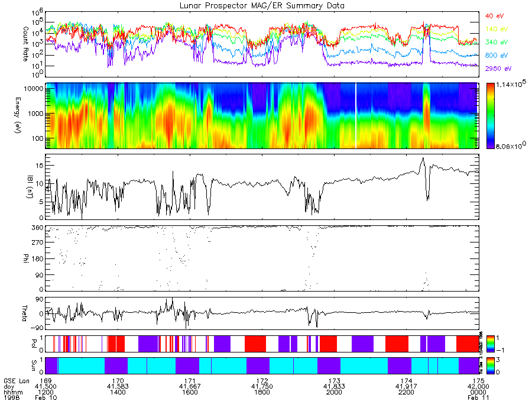
Task: Click the "Count Rate" axis label
Action: [25, 44]
